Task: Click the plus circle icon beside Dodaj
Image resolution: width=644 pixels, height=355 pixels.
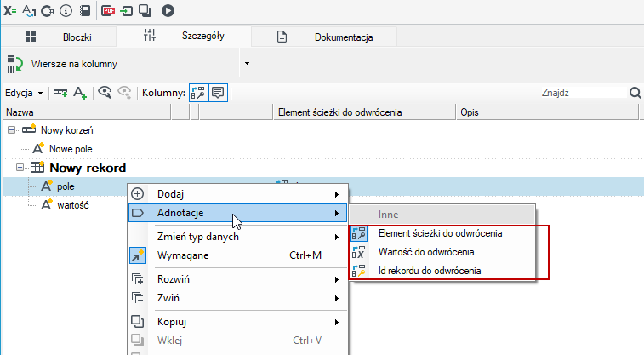Action: (137, 194)
